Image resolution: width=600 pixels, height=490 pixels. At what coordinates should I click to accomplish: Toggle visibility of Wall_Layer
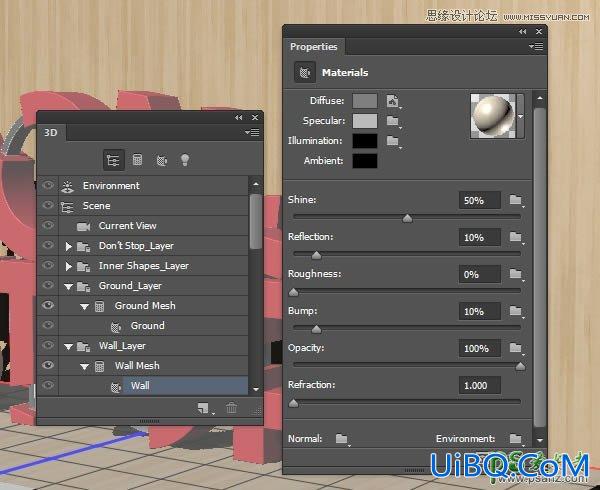(48, 345)
